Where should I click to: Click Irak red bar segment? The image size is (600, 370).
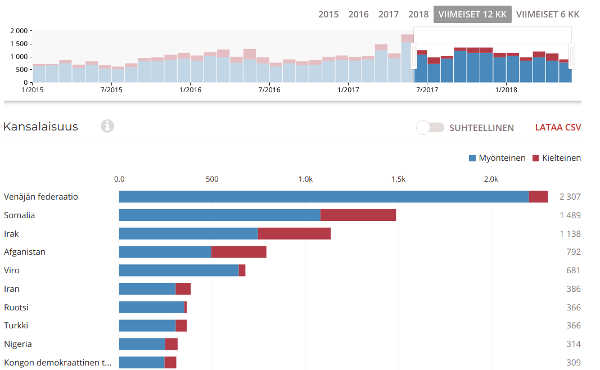point(294,233)
